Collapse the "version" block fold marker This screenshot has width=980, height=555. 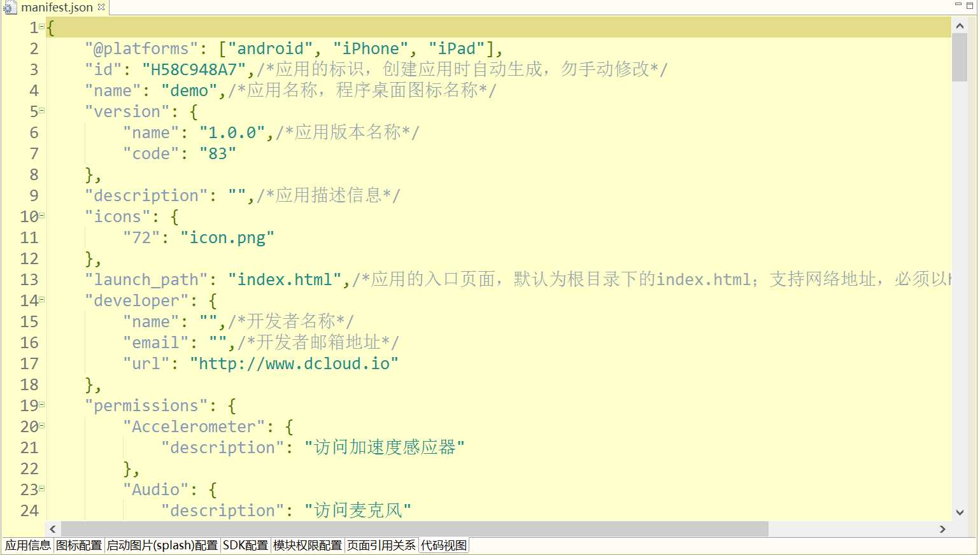point(42,111)
